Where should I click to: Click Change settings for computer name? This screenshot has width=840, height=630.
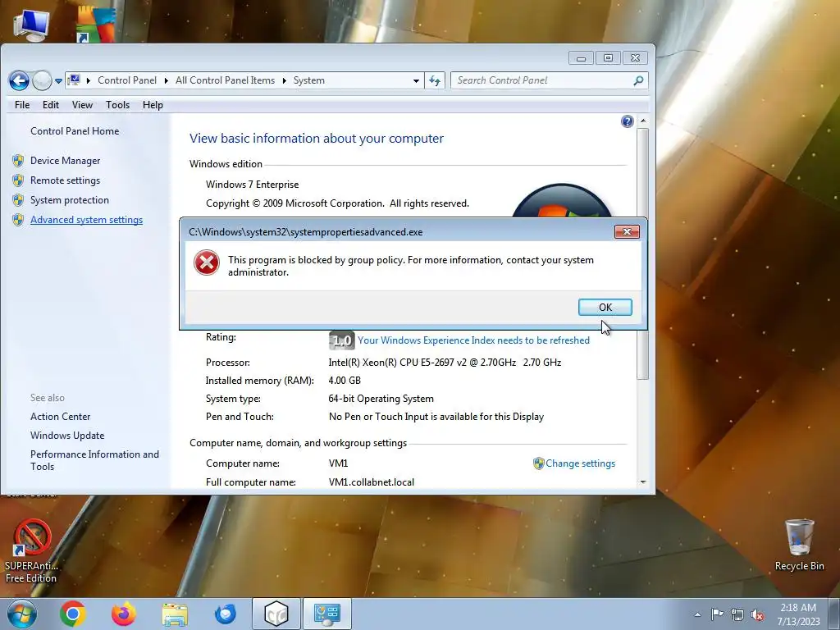580,463
